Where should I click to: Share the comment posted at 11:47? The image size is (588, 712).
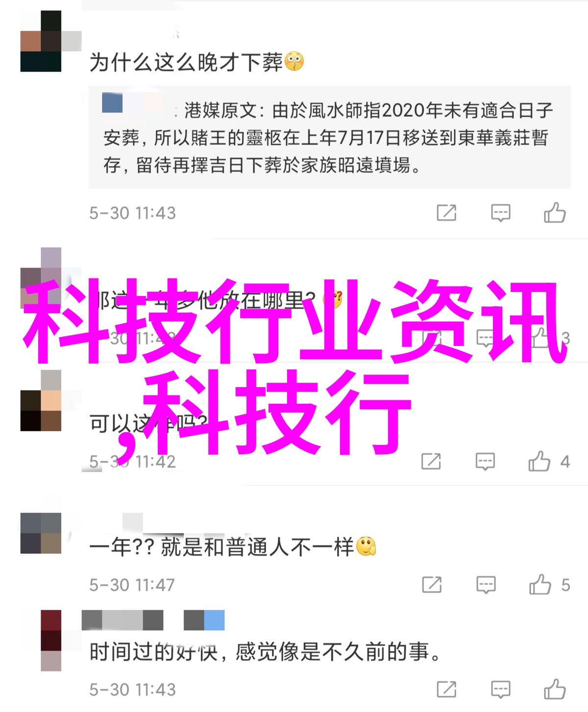click(432, 585)
